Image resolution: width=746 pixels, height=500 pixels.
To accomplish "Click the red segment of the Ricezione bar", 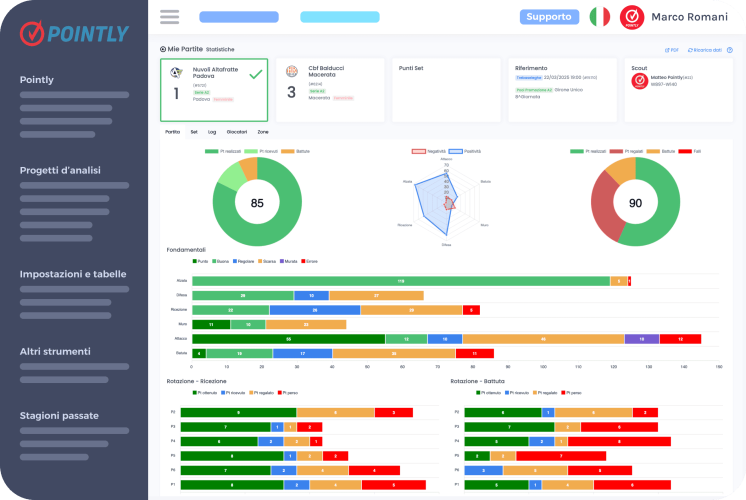I will [x=471, y=310].
